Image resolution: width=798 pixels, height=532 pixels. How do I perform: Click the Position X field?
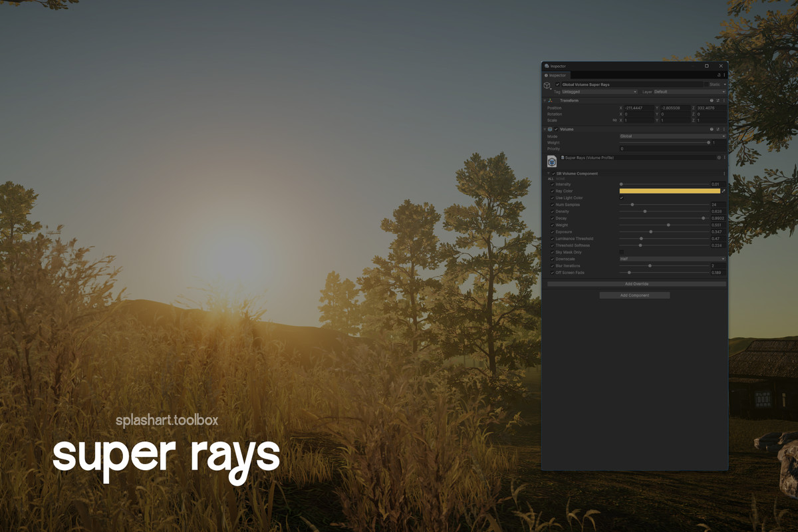pos(639,108)
